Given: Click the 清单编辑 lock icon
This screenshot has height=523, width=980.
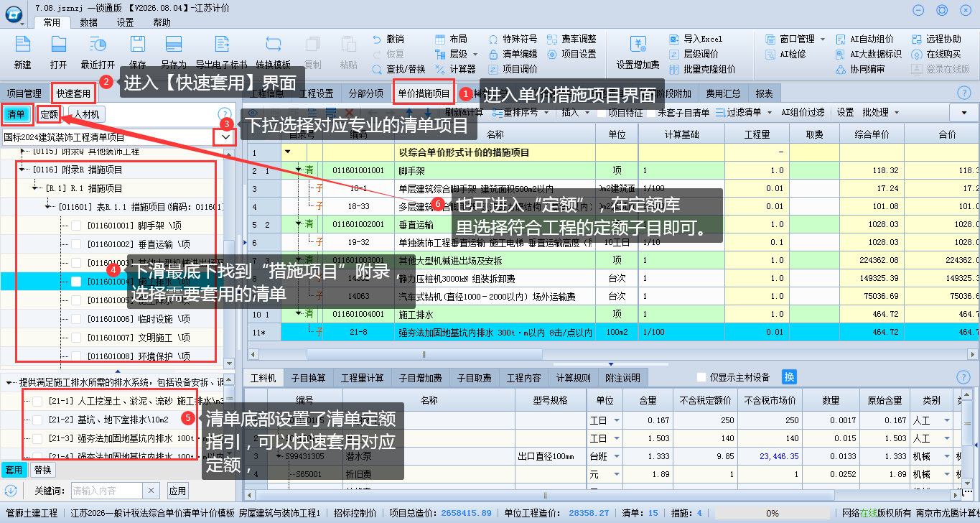Looking at the screenshot, I should pos(494,54).
